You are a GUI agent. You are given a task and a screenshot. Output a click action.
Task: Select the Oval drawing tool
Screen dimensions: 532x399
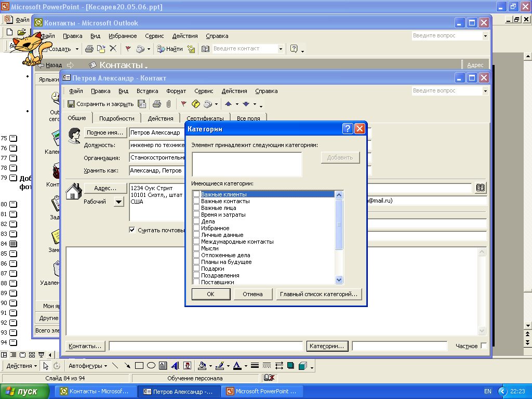coord(151,365)
